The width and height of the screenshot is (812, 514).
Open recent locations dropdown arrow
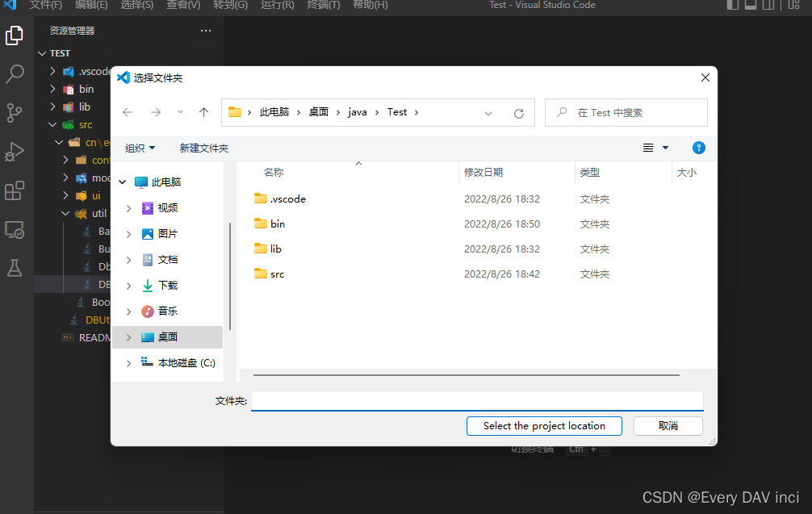tap(180, 112)
